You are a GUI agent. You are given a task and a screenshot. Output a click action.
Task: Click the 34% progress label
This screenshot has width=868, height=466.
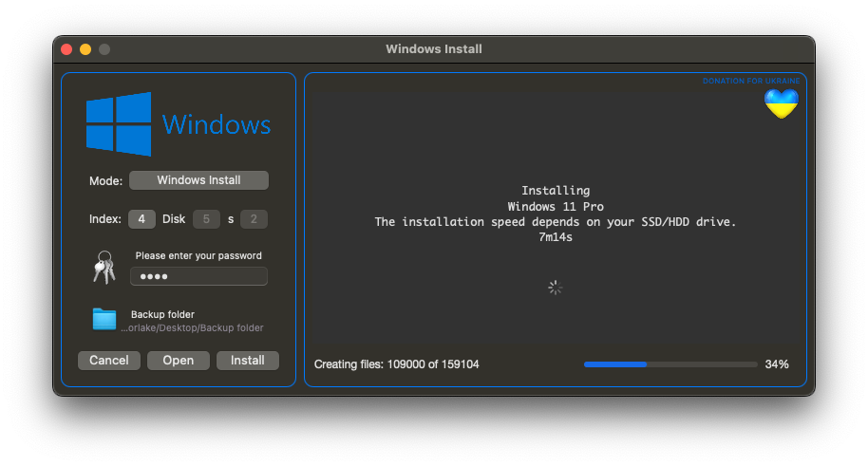[x=777, y=364]
